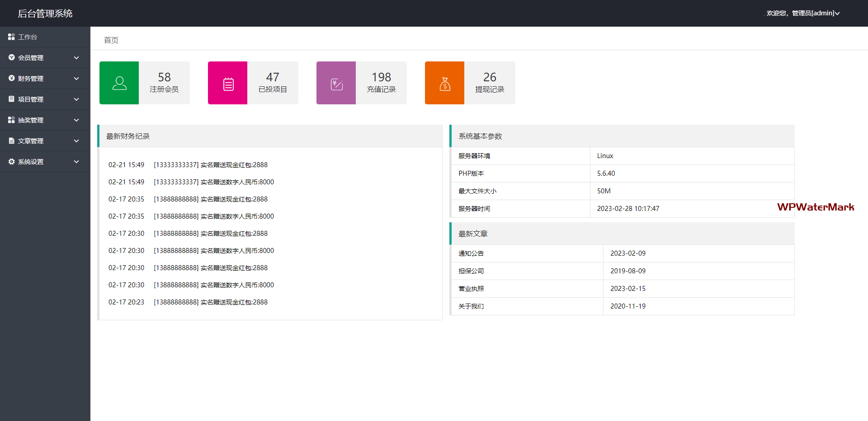Open the admin user dropdown menu
This screenshot has width=868, height=421.
click(803, 13)
